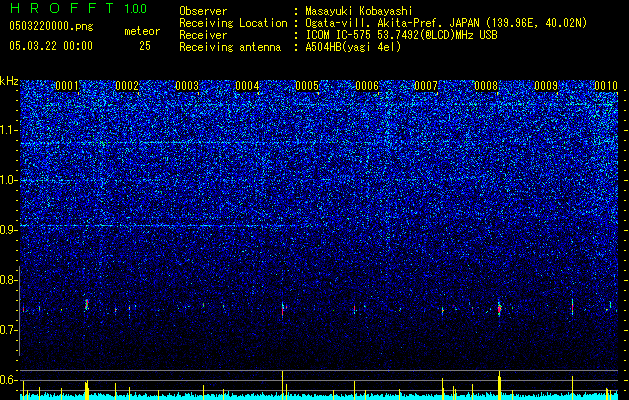Click the 1.0 kHz axis tick label

pyautogui.click(x=8, y=180)
